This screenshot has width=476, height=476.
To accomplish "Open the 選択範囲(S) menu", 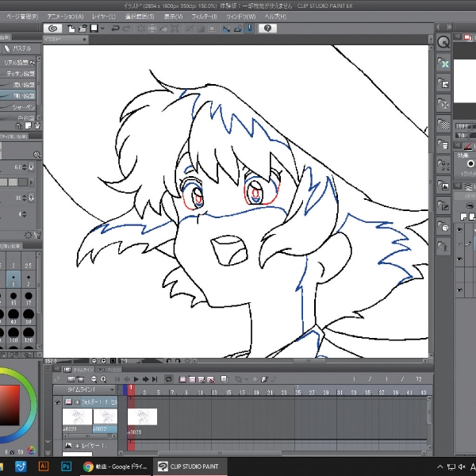I will pyautogui.click(x=140, y=17).
